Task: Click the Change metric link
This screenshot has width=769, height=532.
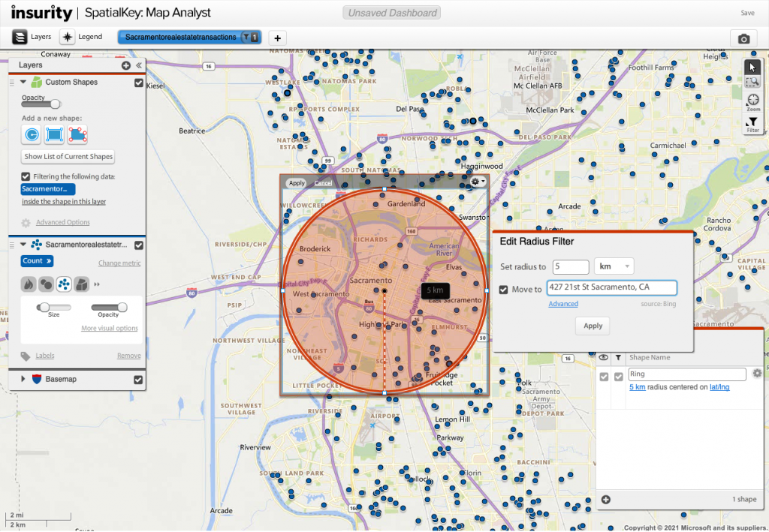Action: (119, 263)
